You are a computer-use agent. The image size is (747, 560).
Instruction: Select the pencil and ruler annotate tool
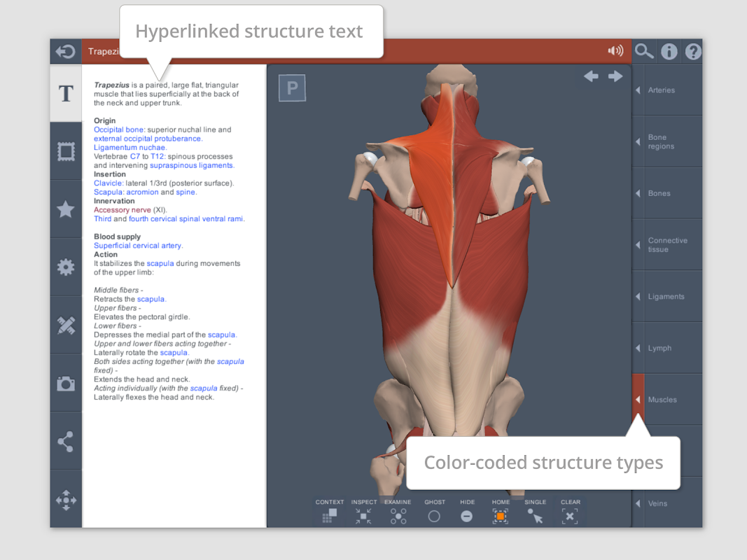point(66,325)
